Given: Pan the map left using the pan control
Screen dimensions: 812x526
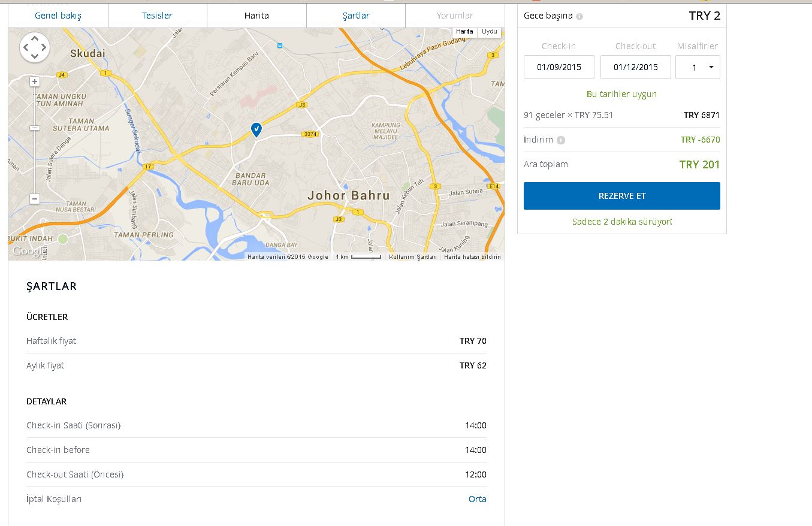Looking at the screenshot, I should 26,47.
